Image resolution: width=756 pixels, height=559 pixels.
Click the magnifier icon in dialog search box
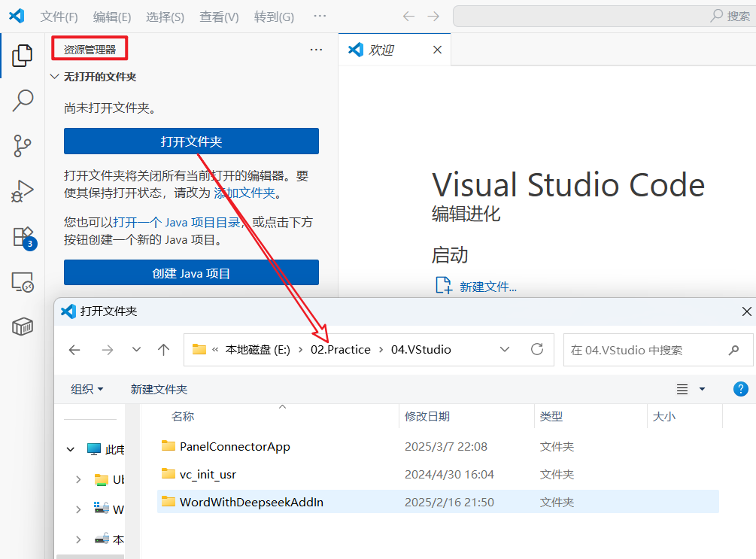pyautogui.click(x=734, y=350)
